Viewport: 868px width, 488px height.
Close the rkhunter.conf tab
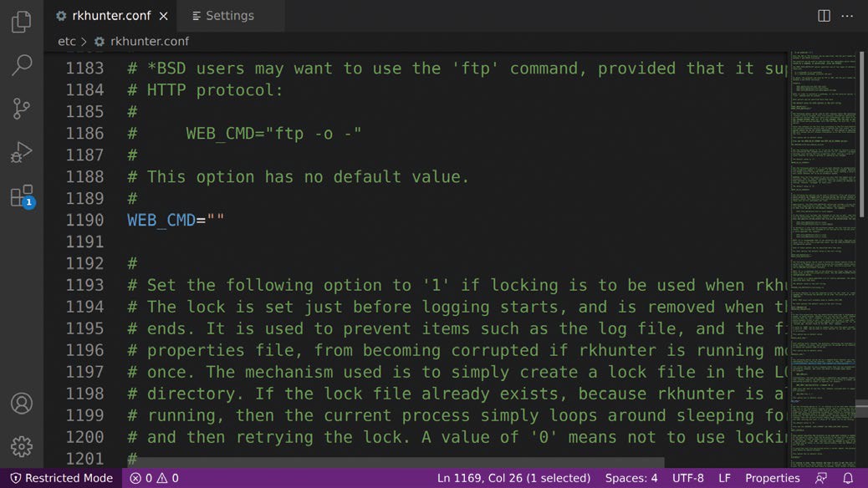164,16
